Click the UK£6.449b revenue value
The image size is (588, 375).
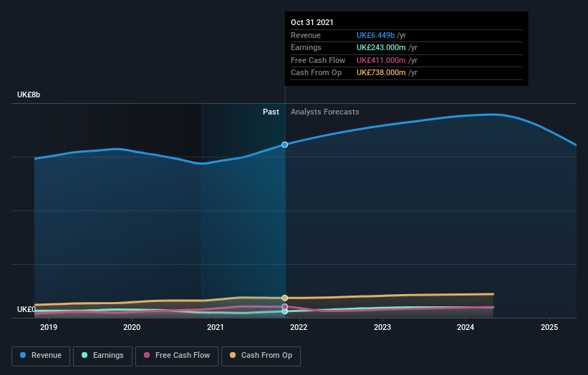click(375, 35)
